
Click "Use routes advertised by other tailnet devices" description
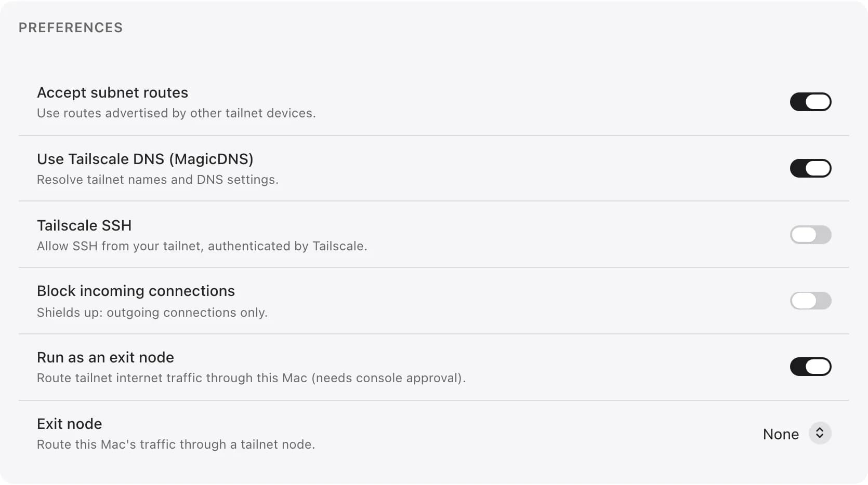176,113
